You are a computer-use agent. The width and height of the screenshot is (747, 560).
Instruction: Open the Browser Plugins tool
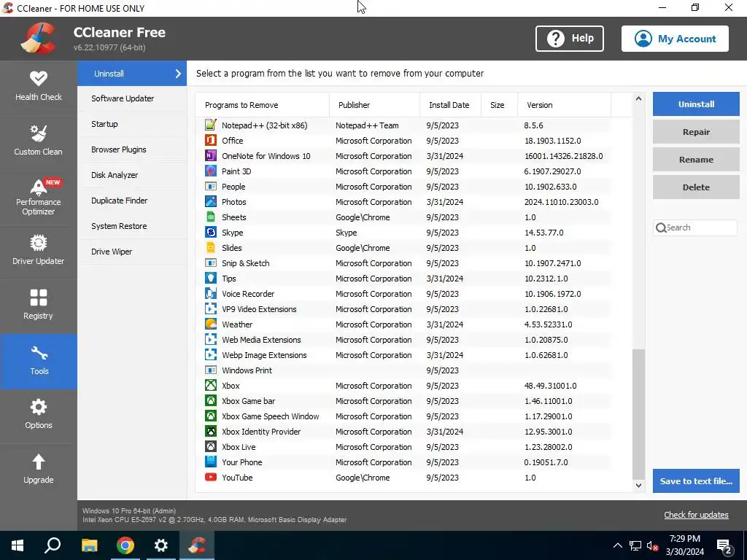[x=132, y=149]
